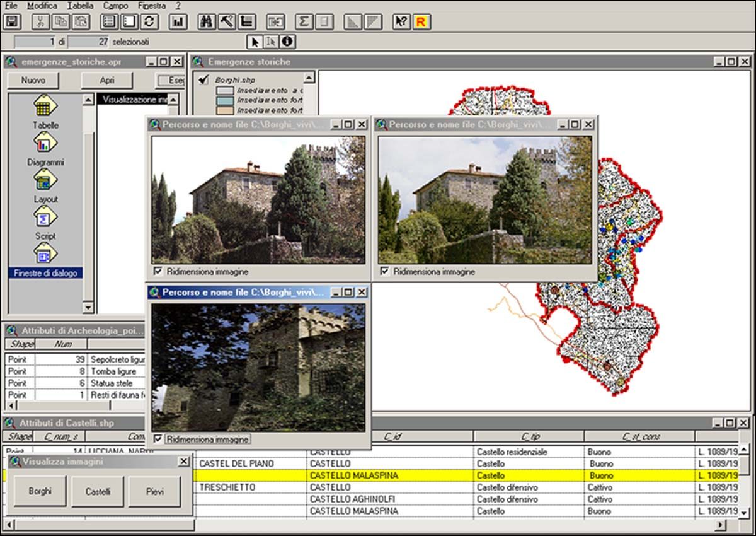Click the Calculate field icon
Viewport: 756px width, 536px height.
point(324,21)
